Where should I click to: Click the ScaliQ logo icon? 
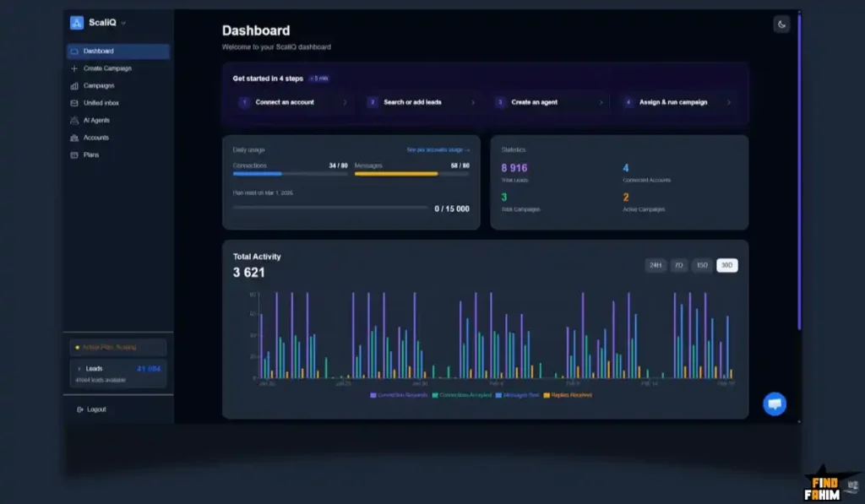tap(77, 23)
